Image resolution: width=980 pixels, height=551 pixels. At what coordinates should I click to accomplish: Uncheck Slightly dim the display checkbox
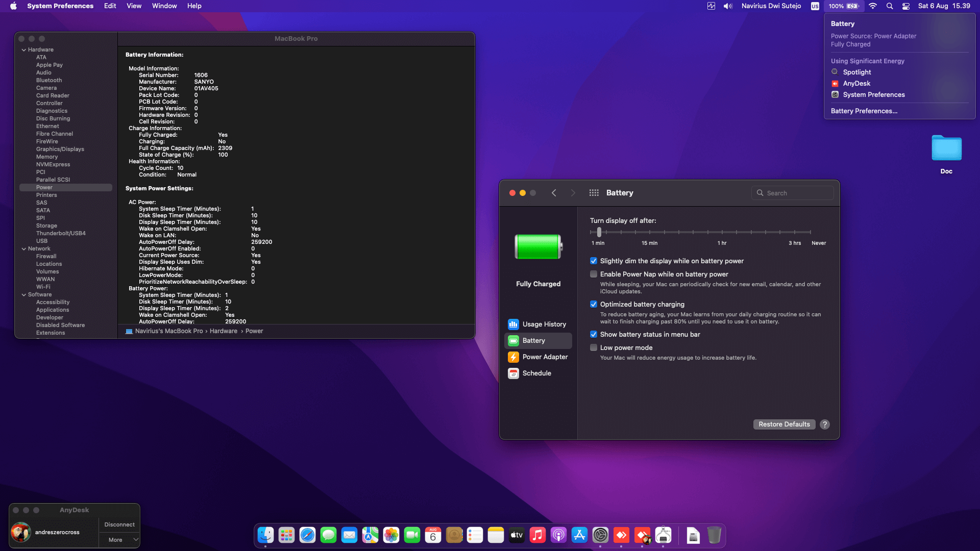click(594, 261)
